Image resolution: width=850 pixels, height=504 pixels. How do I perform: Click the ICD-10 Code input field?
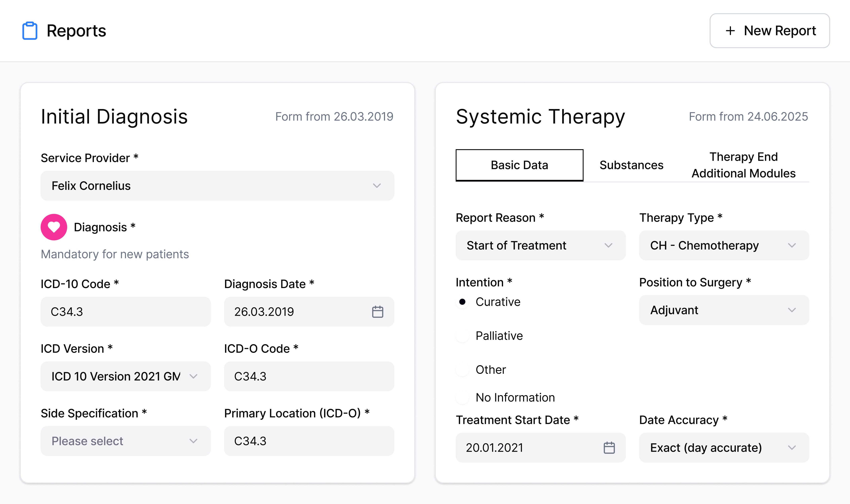(x=125, y=311)
